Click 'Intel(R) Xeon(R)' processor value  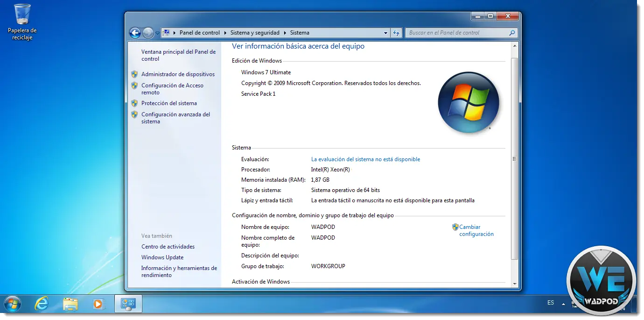[x=330, y=170]
